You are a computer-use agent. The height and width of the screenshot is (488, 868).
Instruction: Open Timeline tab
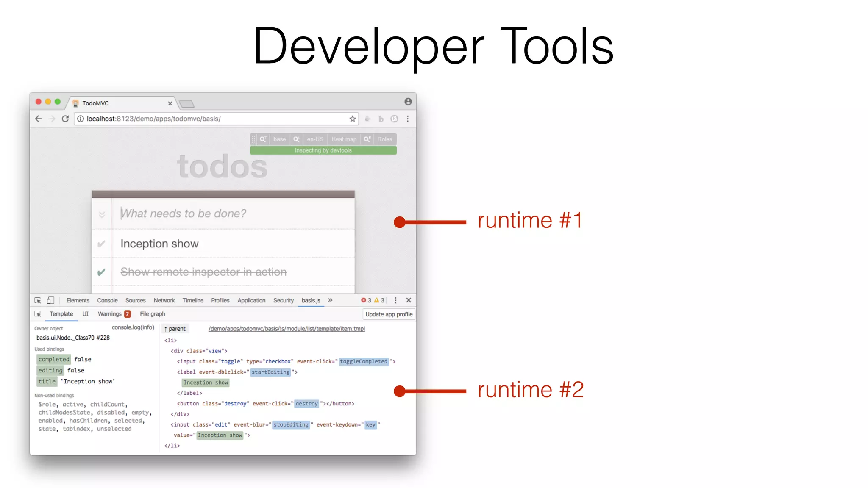[193, 300]
